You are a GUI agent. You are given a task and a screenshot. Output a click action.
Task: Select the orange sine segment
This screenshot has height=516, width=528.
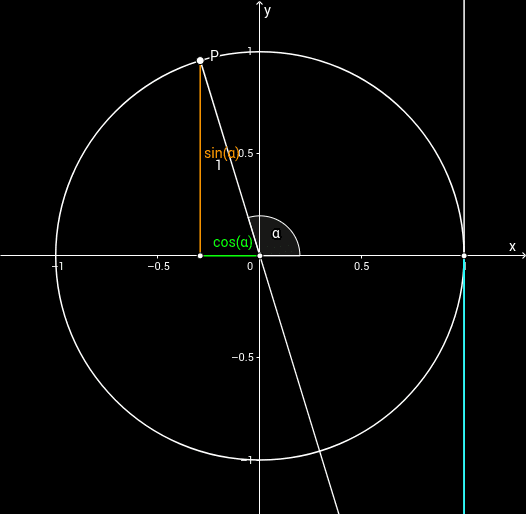(201, 159)
